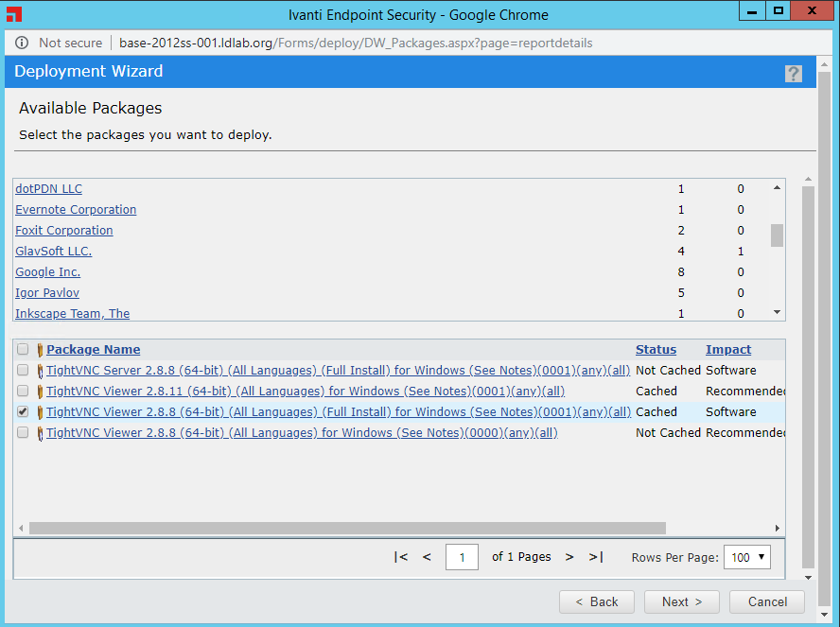Uncheck the selected TightVNC Viewer 2.8.8 Full Install
Viewport: 840px width, 627px height.
point(23,411)
